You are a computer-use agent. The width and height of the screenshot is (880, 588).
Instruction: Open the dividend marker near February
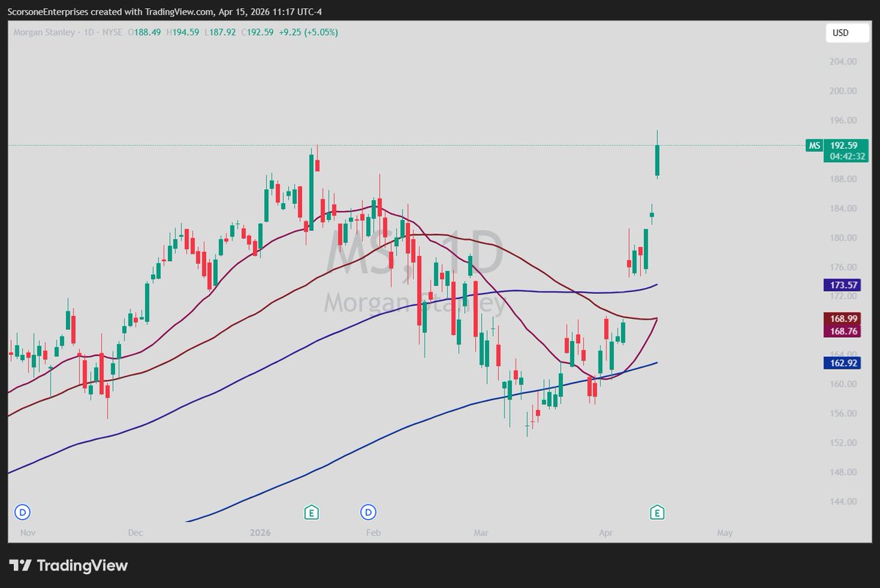pos(367,511)
